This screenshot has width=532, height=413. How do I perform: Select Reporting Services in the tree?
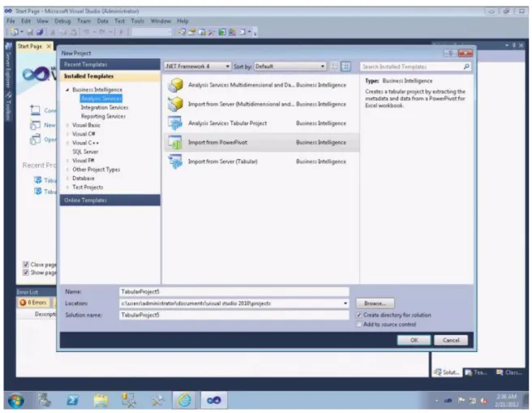103,116
